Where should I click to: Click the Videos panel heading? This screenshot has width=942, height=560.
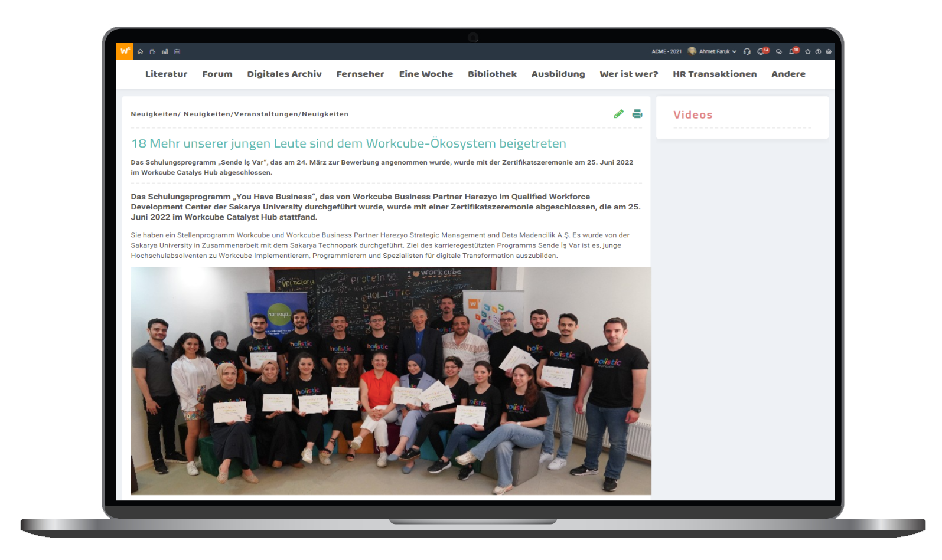[x=693, y=114]
